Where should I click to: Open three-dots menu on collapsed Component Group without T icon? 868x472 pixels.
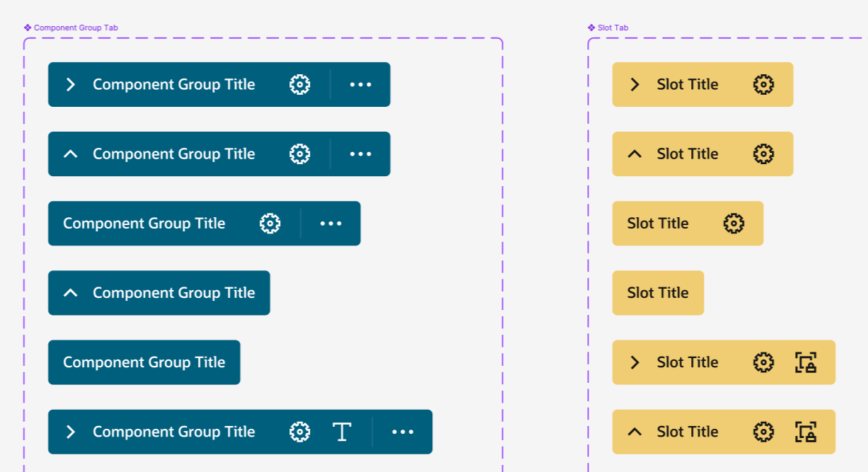[x=361, y=84]
